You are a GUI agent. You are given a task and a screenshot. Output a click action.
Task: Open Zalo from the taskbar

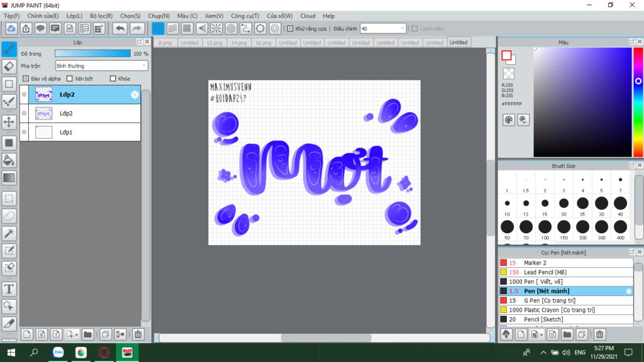pyautogui.click(x=58, y=352)
